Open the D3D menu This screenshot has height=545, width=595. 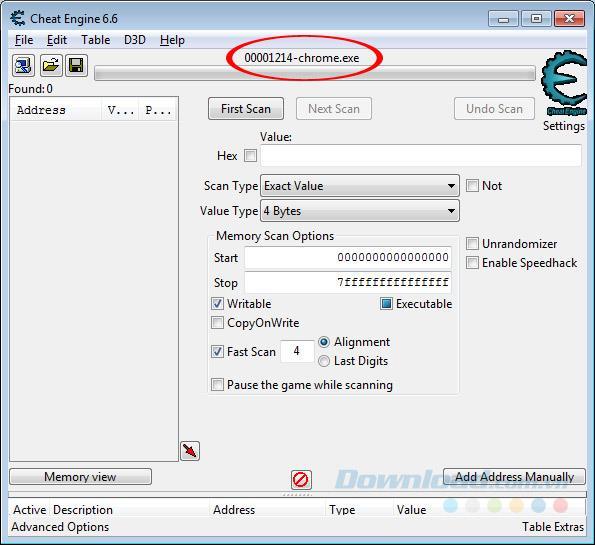135,40
